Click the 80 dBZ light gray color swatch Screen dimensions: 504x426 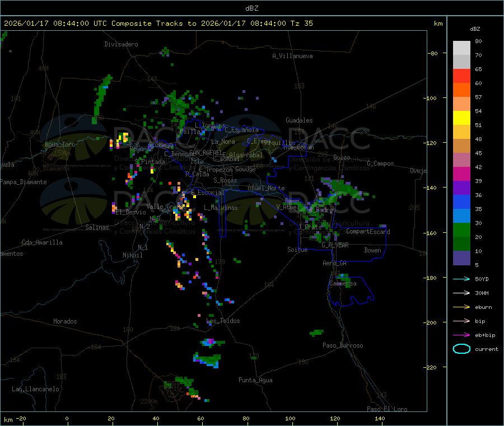461,48
